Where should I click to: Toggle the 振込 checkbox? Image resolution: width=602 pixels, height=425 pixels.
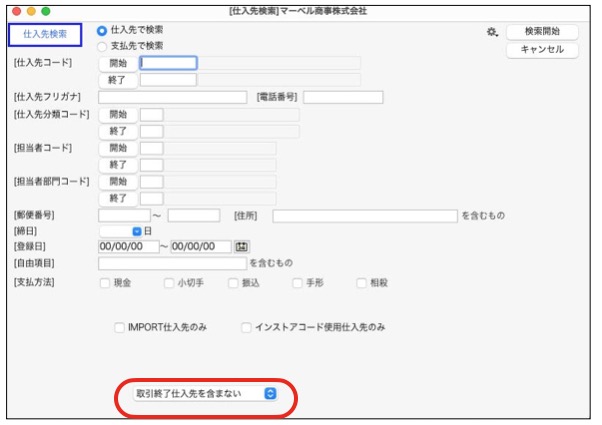[x=233, y=283]
